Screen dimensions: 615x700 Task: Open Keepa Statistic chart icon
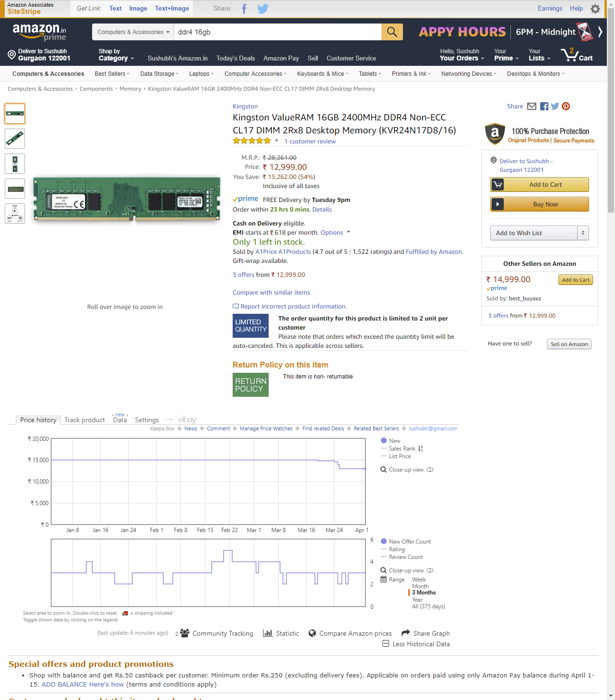click(268, 633)
